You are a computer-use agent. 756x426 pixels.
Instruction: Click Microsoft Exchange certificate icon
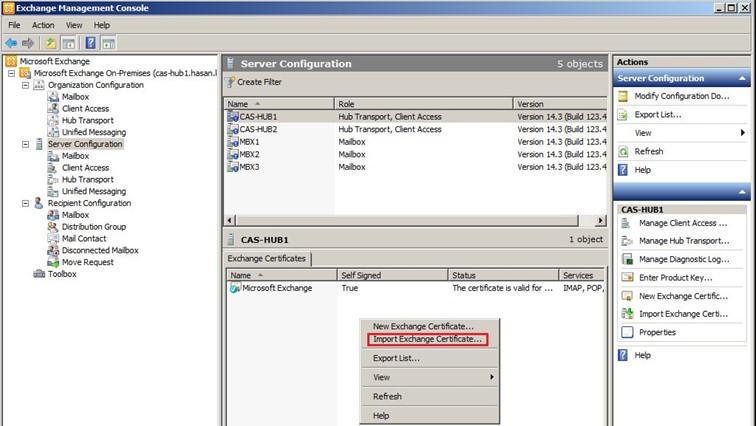[x=235, y=288]
